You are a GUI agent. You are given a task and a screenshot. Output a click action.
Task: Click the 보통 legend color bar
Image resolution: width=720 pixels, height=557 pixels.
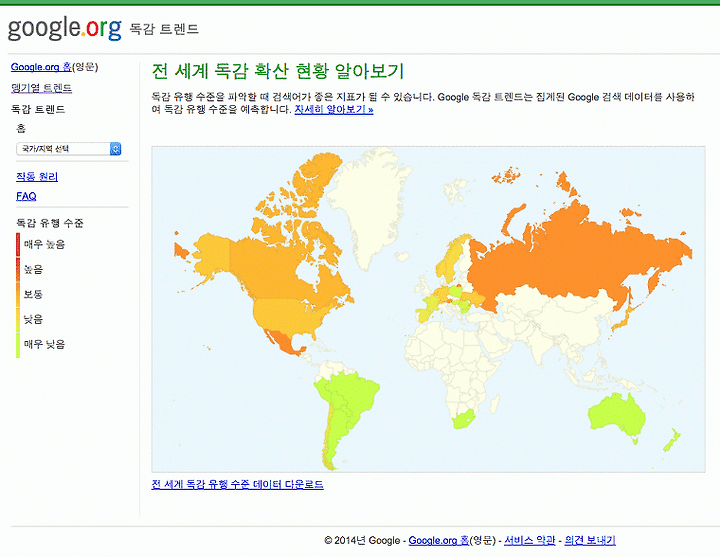pyautogui.click(x=18, y=294)
